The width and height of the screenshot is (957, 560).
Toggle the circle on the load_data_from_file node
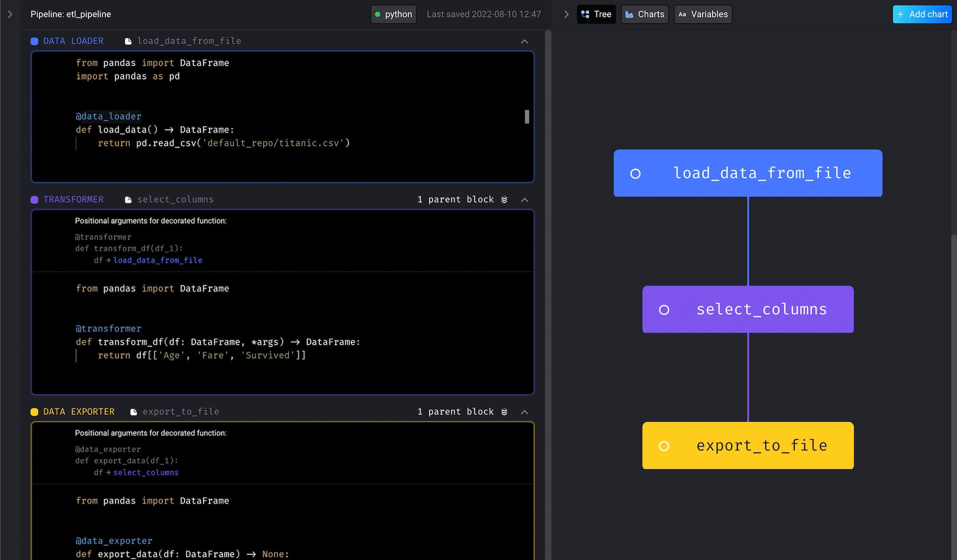coord(635,174)
